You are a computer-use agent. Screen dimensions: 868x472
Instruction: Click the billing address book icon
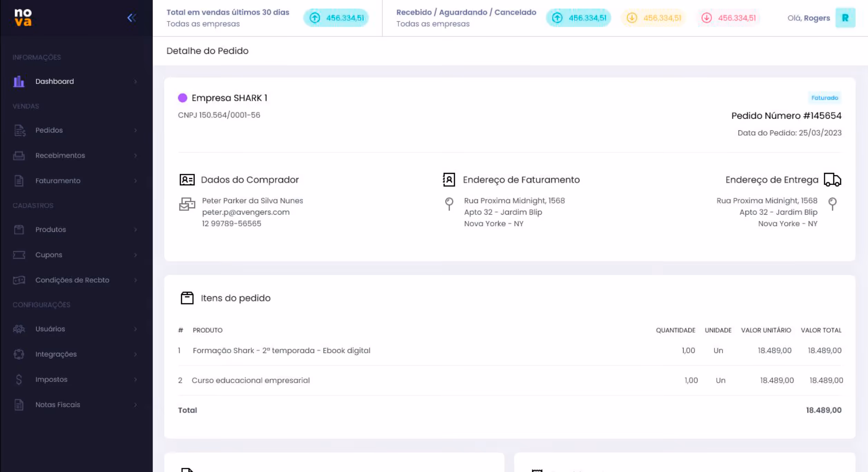pos(449,180)
